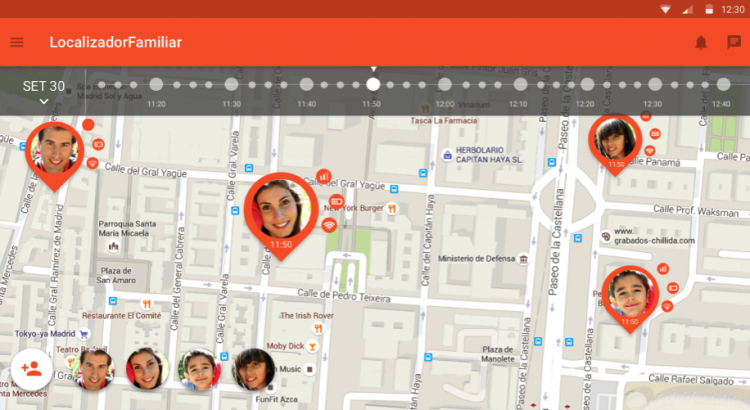Show battery status of the boy's device
Image resolution: width=750 pixels, height=410 pixels.
point(673,288)
